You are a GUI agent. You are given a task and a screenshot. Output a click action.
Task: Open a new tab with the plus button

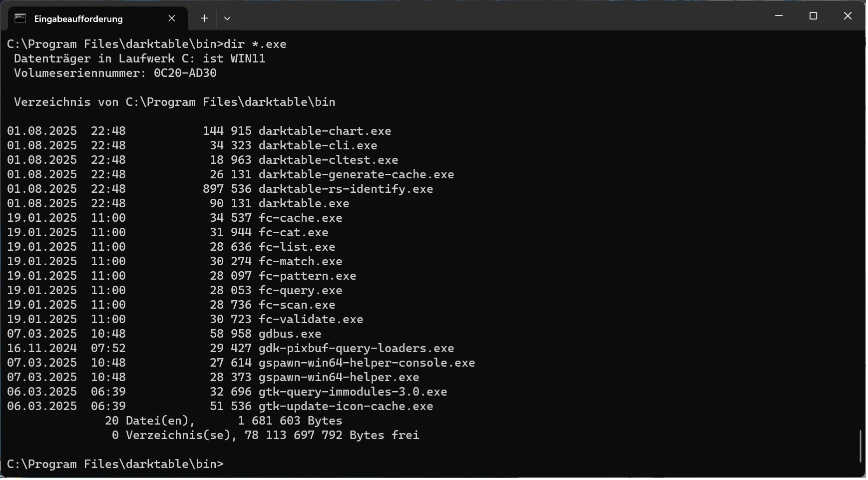tap(204, 18)
